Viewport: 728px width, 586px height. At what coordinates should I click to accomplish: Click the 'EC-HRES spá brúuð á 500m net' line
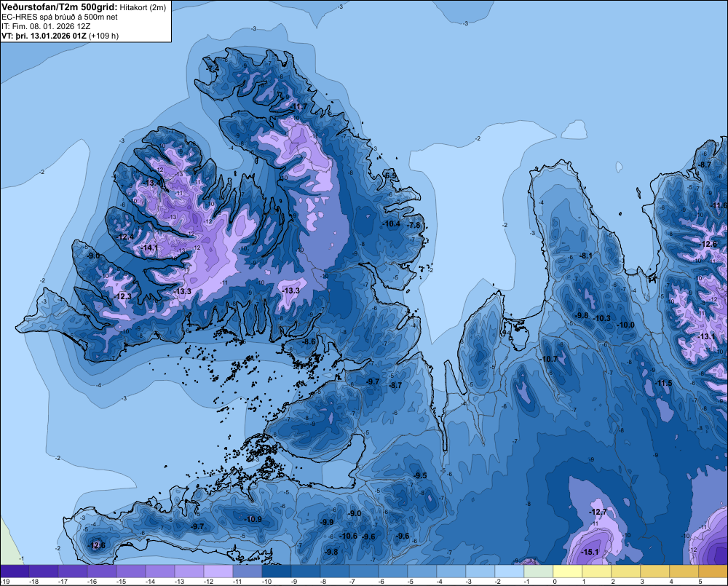60,17
